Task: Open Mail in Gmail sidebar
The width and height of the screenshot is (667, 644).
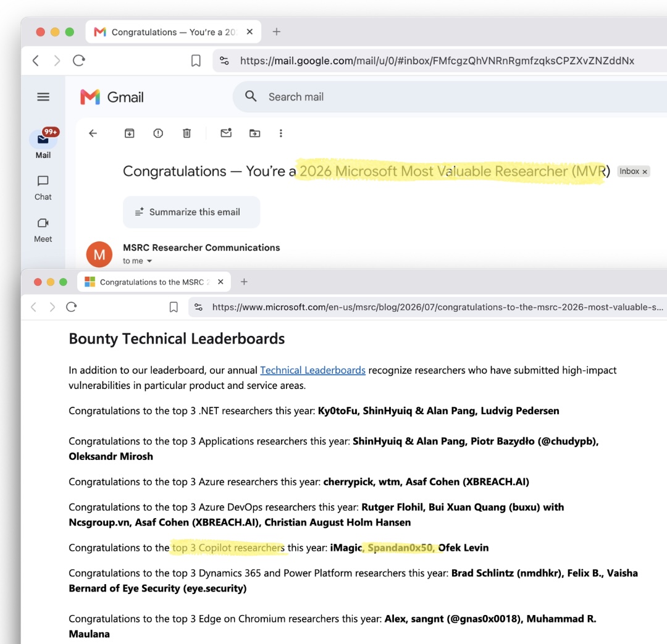Action: click(43, 143)
